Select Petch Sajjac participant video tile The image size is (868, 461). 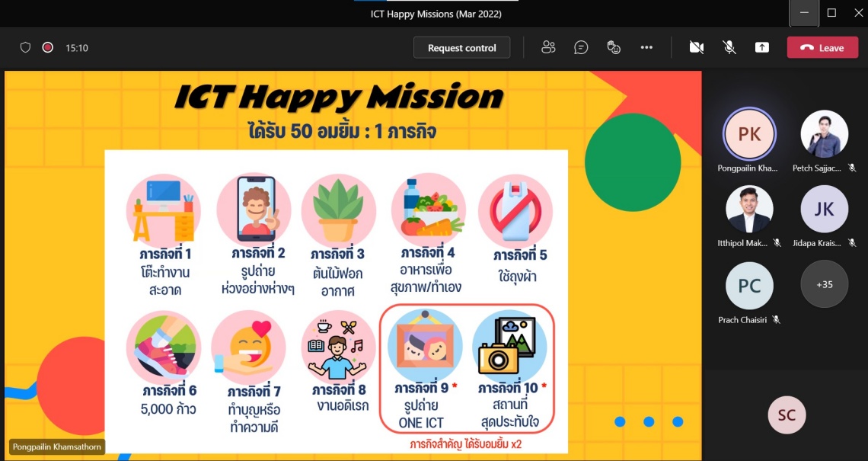coord(824,134)
